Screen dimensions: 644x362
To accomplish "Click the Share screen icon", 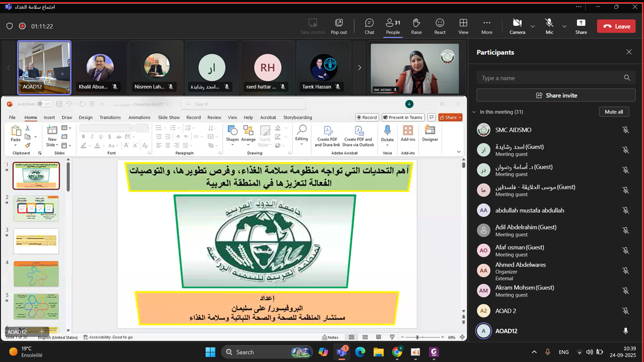I will [581, 26].
